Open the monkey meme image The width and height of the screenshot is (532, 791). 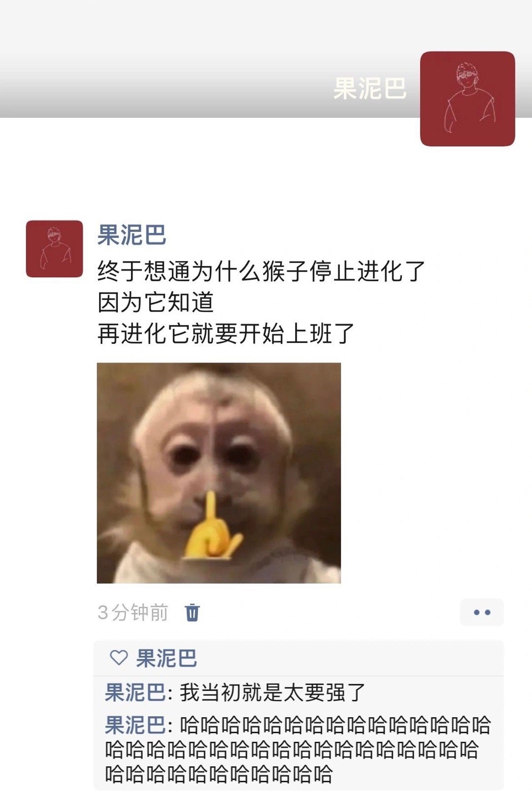pos(219,473)
